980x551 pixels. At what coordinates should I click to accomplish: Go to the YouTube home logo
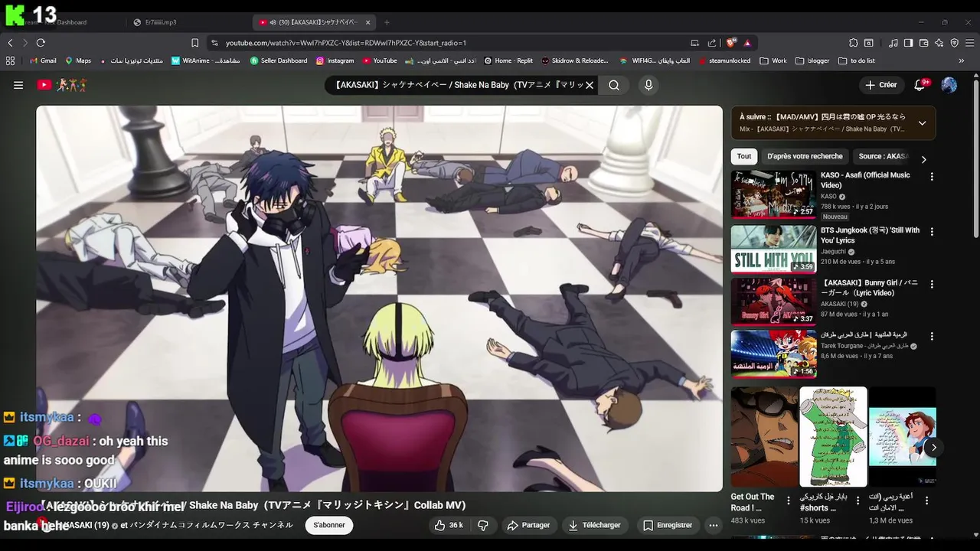tap(63, 85)
